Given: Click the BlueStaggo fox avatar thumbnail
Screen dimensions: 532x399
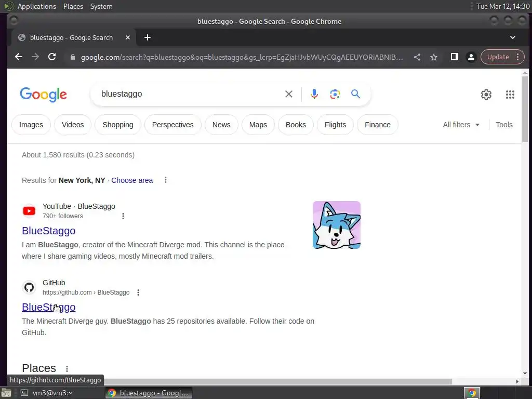Looking at the screenshot, I should [336, 225].
